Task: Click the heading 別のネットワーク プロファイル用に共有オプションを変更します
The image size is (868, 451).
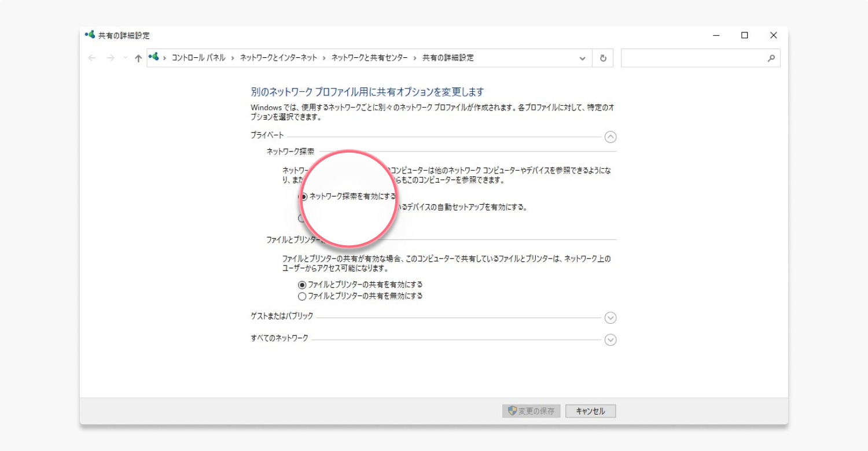Action: coord(367,92)
